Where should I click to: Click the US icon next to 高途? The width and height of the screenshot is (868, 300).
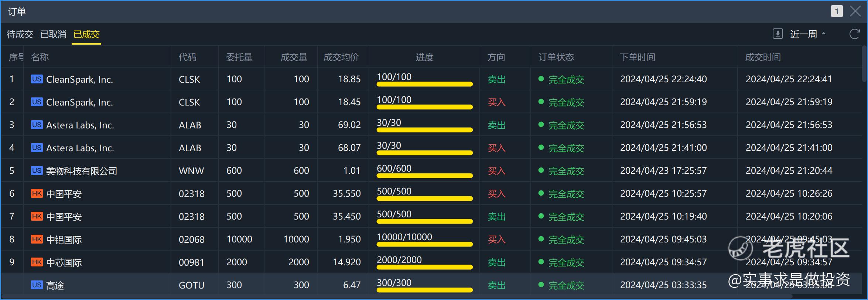click(37, 285)
